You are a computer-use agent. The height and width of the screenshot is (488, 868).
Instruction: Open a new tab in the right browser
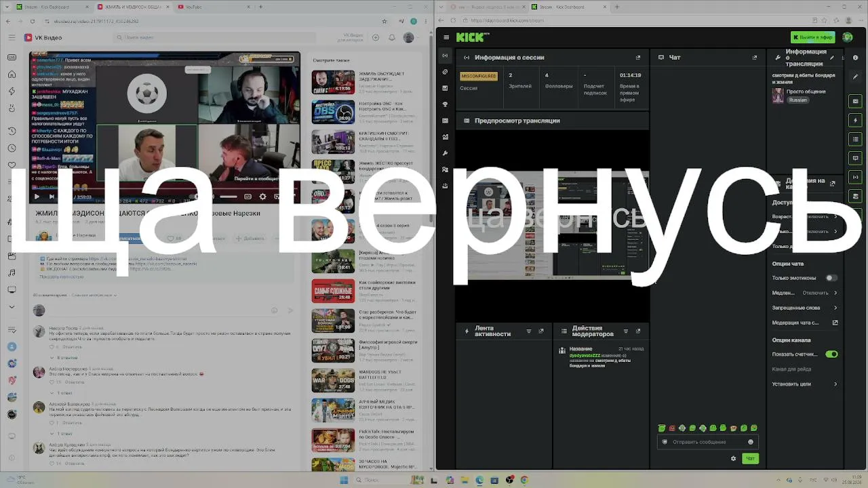point(616,7)
